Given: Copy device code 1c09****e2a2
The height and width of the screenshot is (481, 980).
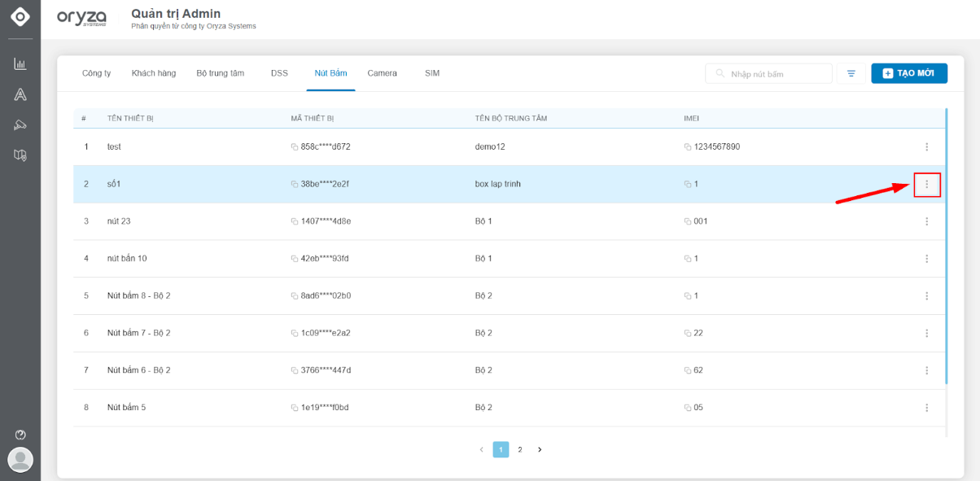Looking at the screenshot, I should point(295,334).
